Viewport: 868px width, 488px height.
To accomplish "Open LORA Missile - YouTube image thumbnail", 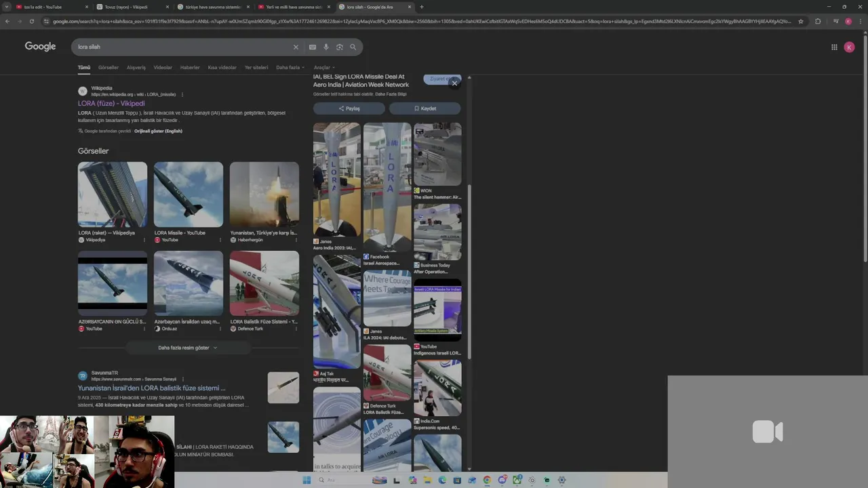I will 189,195.
